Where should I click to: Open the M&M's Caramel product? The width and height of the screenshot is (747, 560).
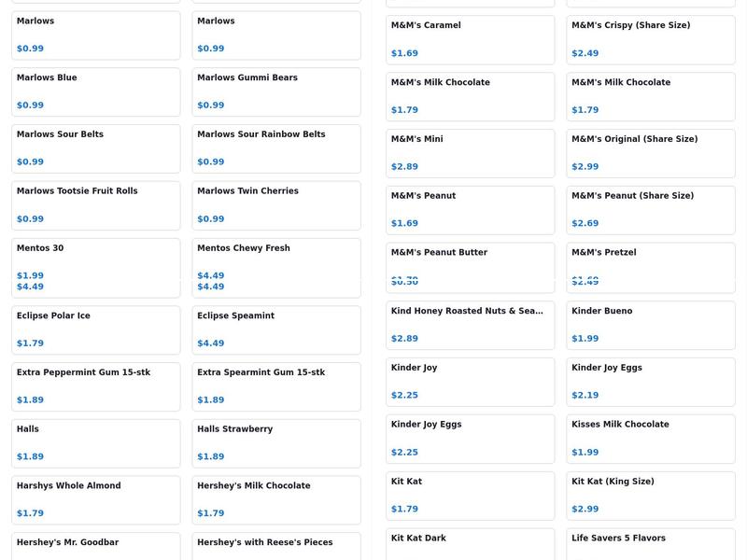point(470,39)
